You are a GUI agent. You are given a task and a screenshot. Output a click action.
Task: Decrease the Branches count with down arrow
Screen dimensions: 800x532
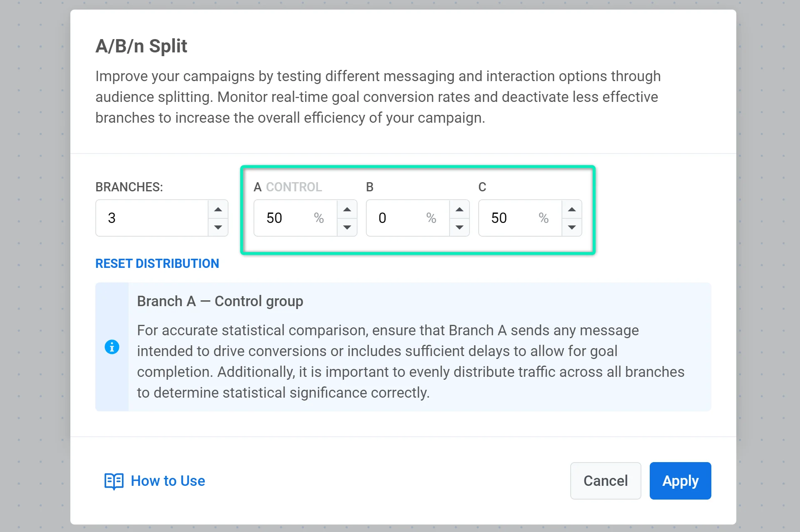pyautogui.click(x=218, y=227)
